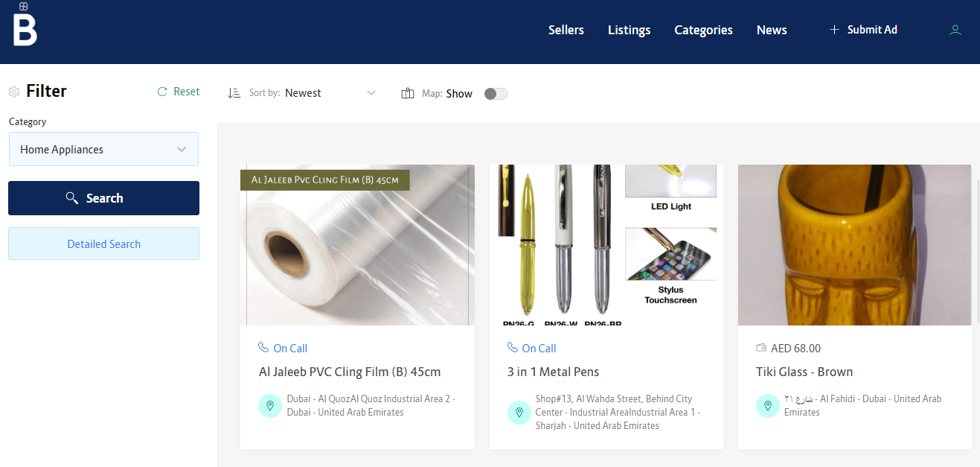
Task: Click the Search button
Action: tap(103, 198)
